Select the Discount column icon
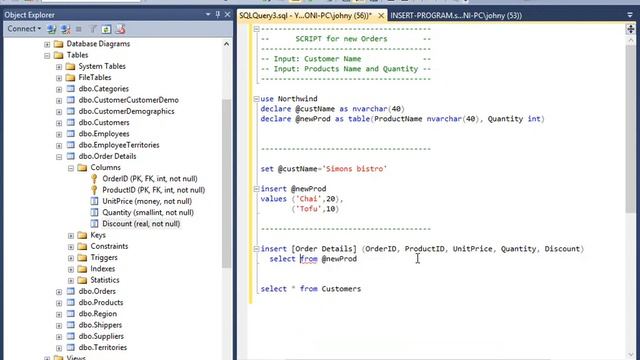The image size is (640, 360). pos(94,224)
